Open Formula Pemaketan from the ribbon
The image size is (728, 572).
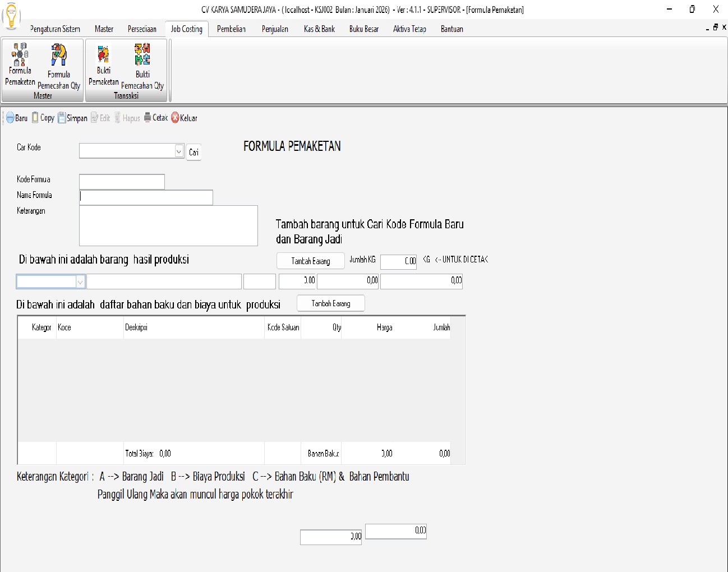(20, 65)
